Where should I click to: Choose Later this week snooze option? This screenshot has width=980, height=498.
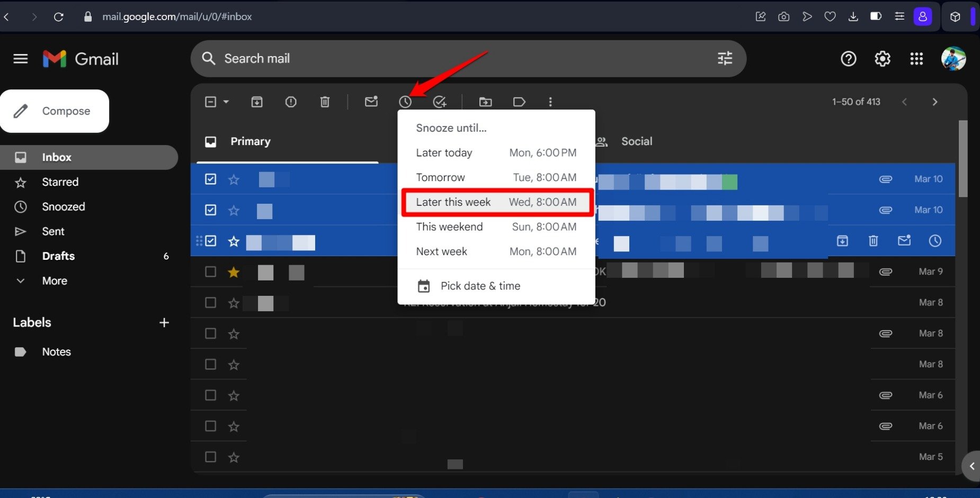tap(496, 202)
